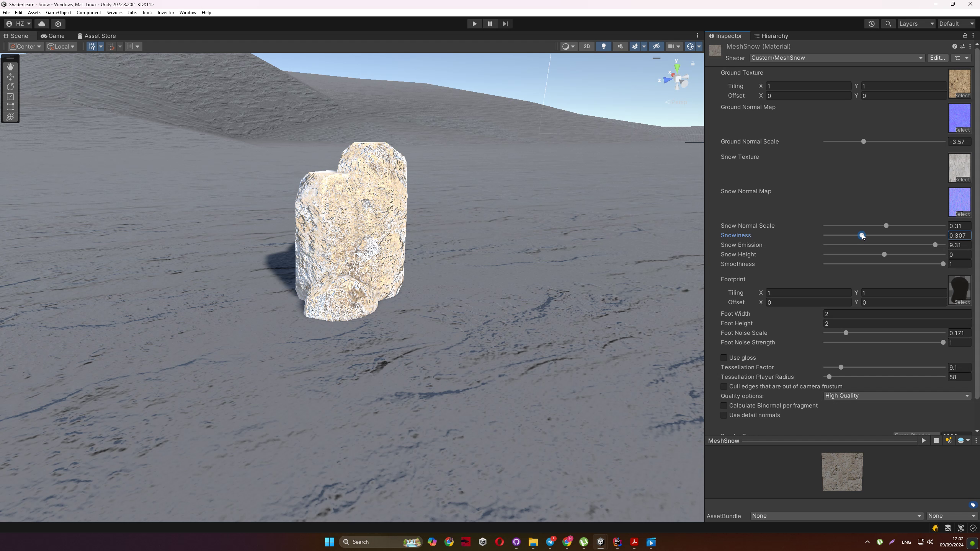Open the GameObject menu
Viewport: 980px width, 551px height.
(x=59, y=13)
